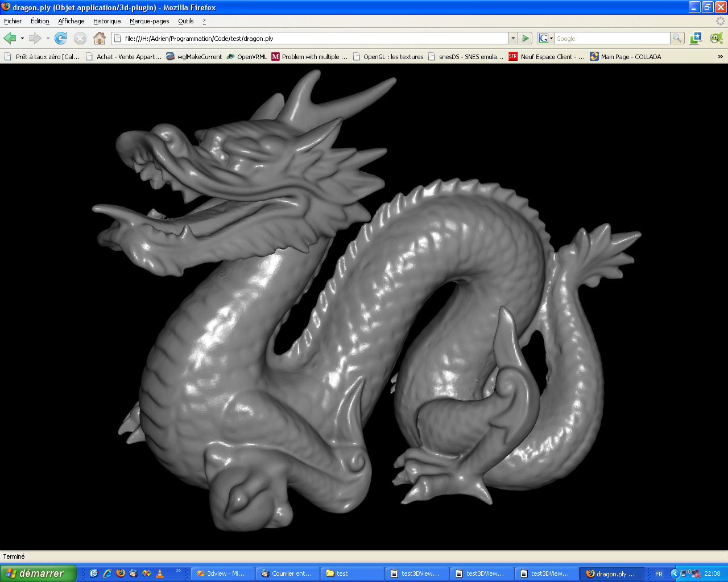Expand hidden Quick Launch items chevron
The height and width of the screenshot is (582, 728).
pos(178,571)
